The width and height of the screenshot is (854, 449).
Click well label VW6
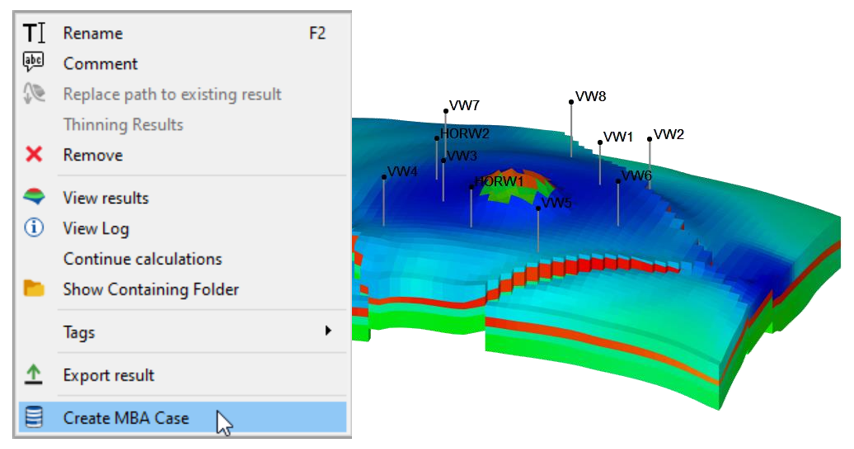click(636, 175)
